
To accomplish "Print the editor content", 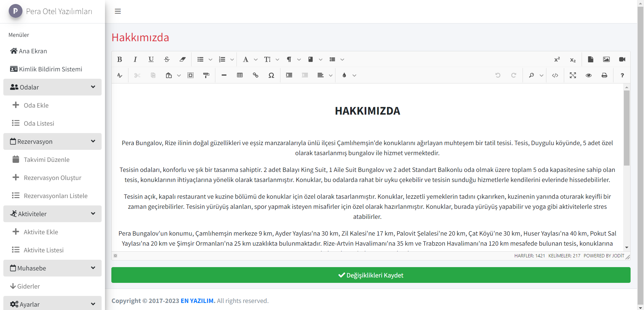I will coord(604,75).
